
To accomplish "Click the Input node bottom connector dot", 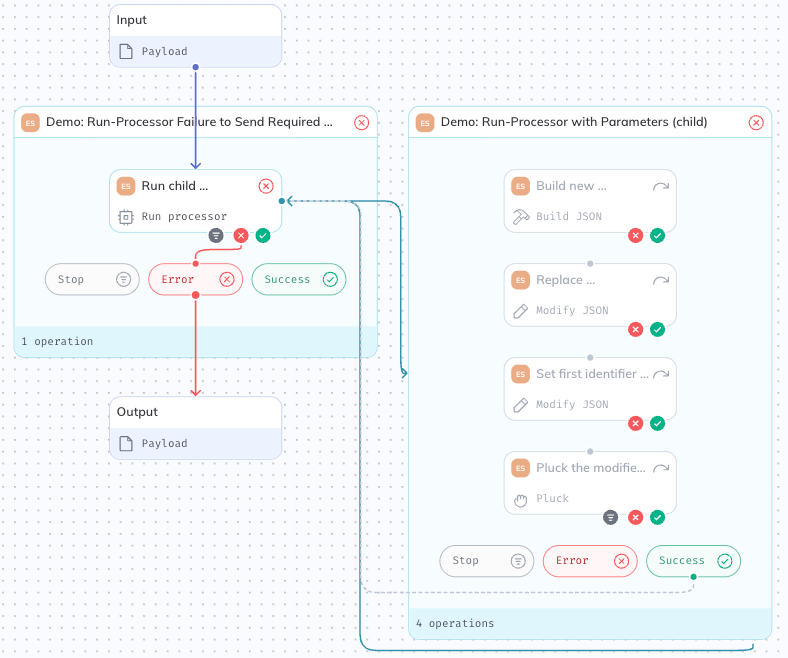I will (195, 67).
